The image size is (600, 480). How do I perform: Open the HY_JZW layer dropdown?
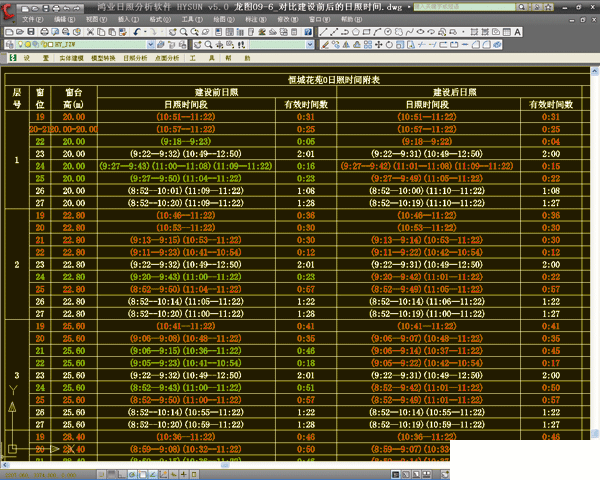[151, 45]
